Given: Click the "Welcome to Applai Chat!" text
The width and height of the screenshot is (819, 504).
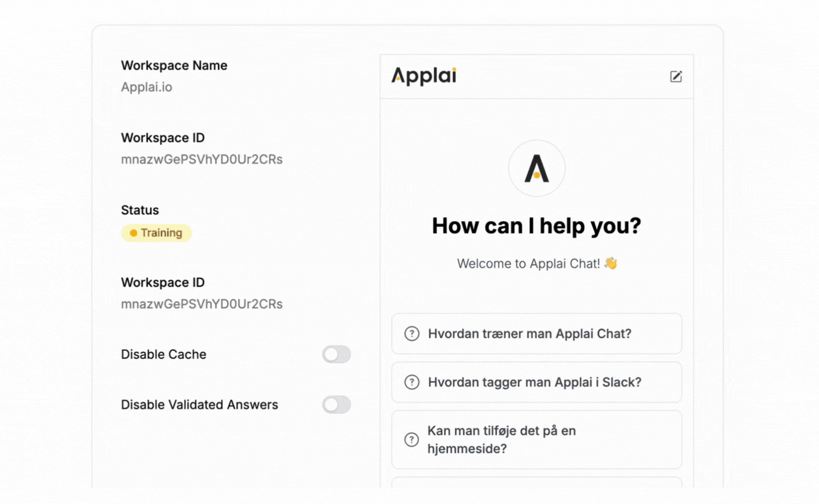Looking at the screenshot, I should tap(528, 263).
